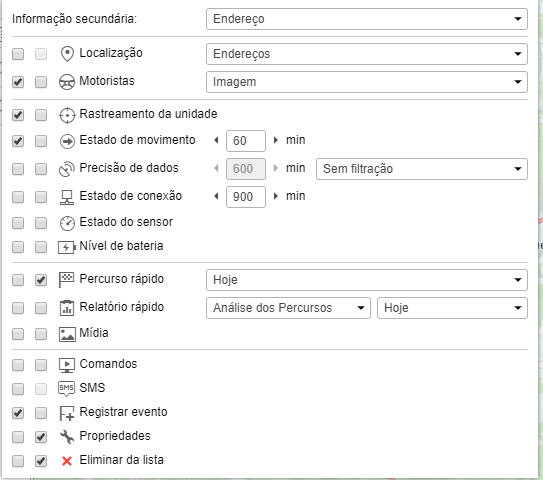Click the Localização map pin icon
The height and width of the screenshot is (480, 543).
click(x=67, y=54)
